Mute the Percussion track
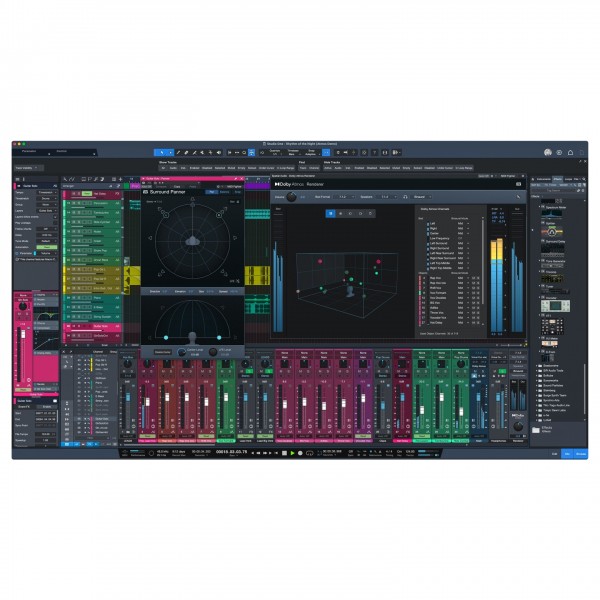Viewport: 600px width, 600px height. point(74,203)
